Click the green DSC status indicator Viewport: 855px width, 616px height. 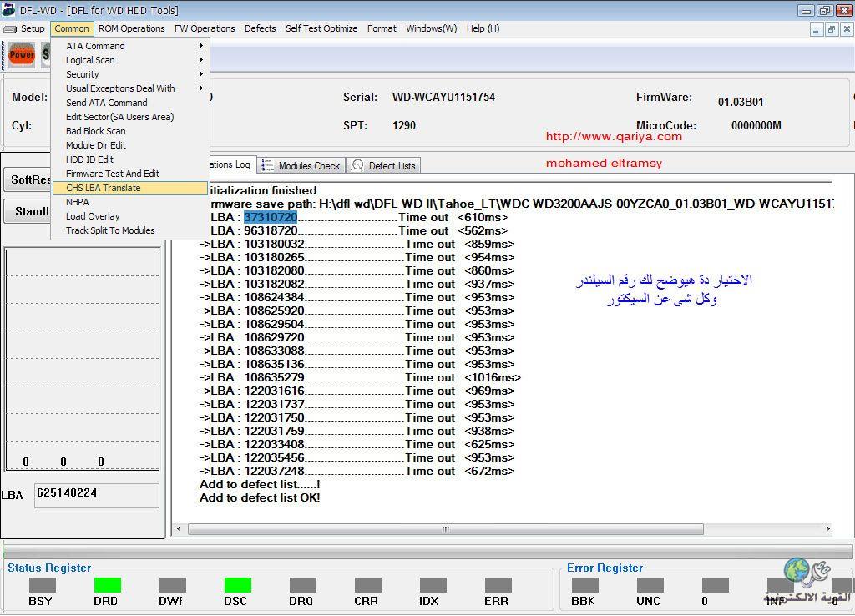tap(238, 585)
